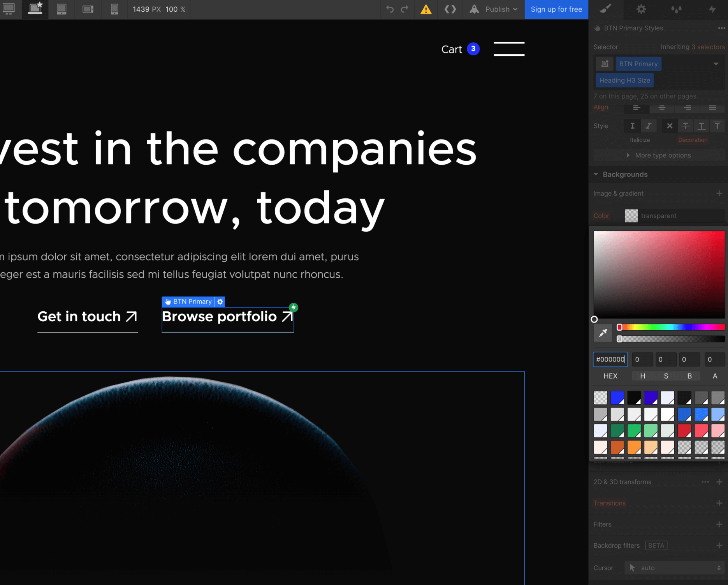
Task: Open the site audit warning panel
Action: click(x=426, y=9)
